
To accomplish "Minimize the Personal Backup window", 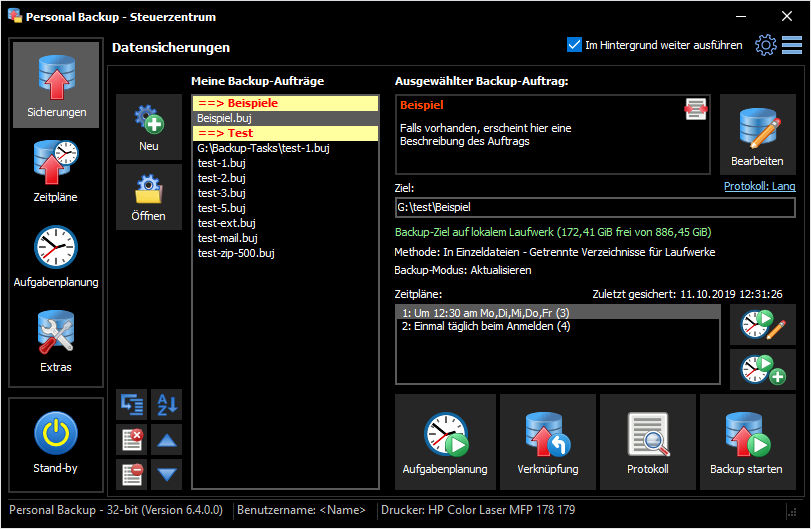I will 741,17.
